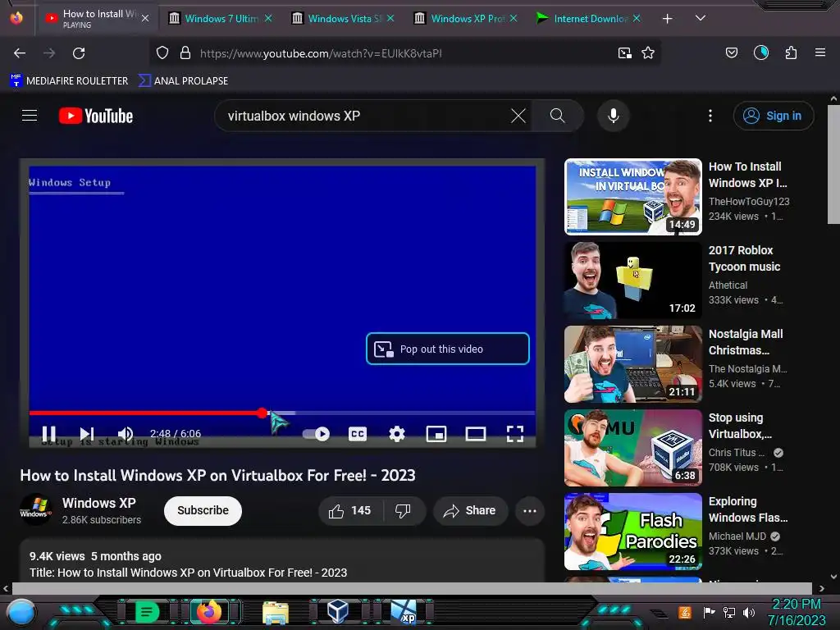Image resolution: width=840 pixels, height=630 pixels.
Task: Open video player settings gear
Action: [x=396, y=434]
